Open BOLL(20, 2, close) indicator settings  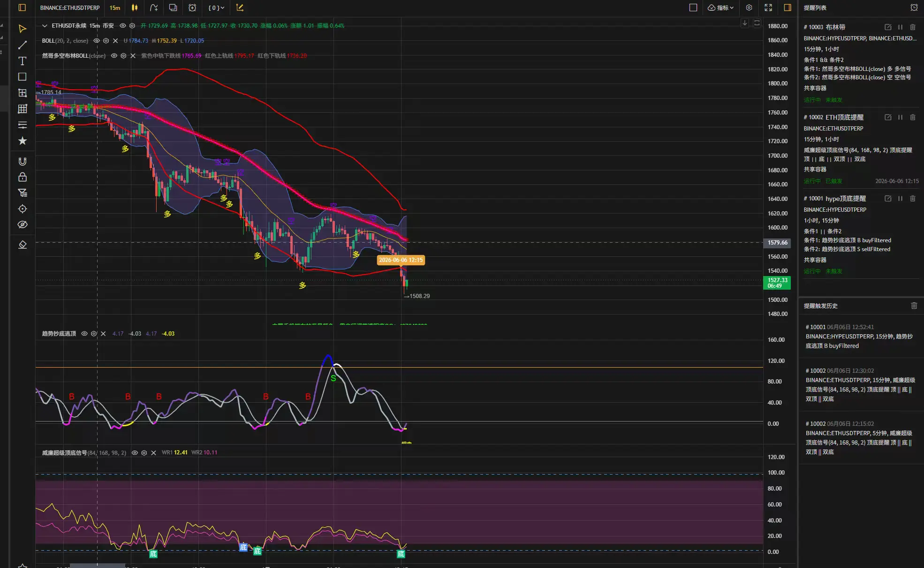[106, 41]
